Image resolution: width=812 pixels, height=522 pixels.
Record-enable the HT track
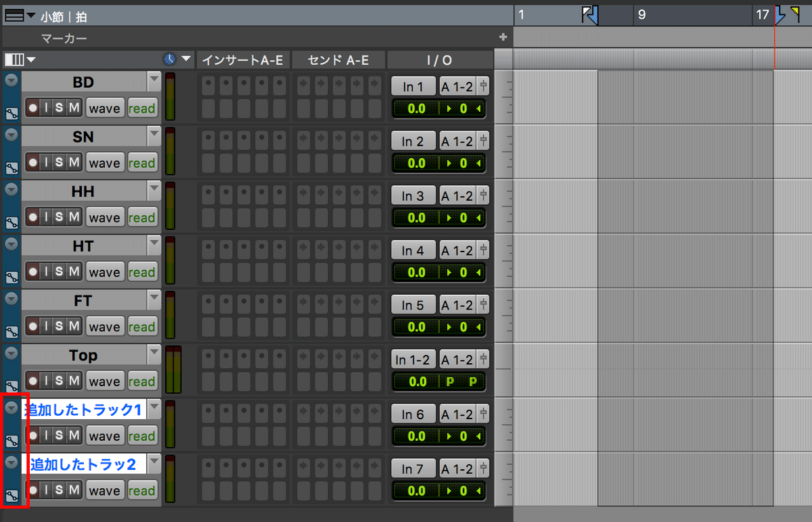(x=32, y=272)
